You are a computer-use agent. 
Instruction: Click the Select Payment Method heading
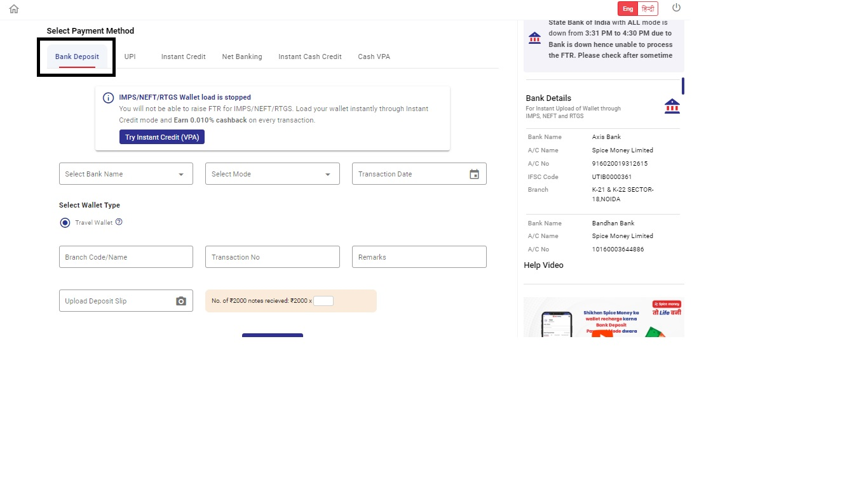(90, 30)
